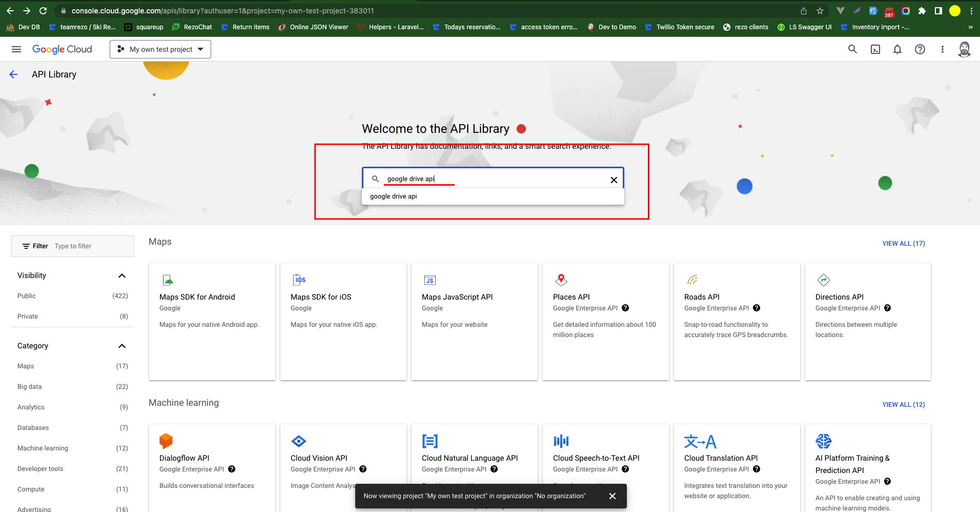This screenshot has height=512, width=980.
Task: Click the Maps JavaScript API JS icon
Action: 430,280
